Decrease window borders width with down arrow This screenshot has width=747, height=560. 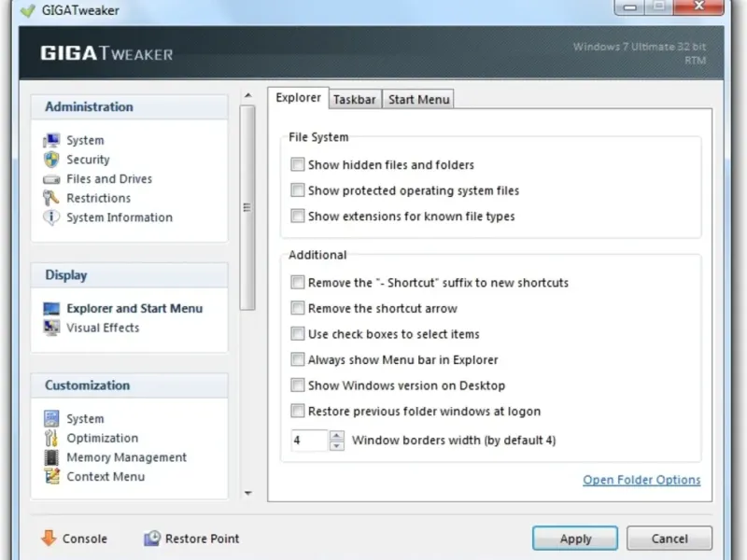point(337,445)
